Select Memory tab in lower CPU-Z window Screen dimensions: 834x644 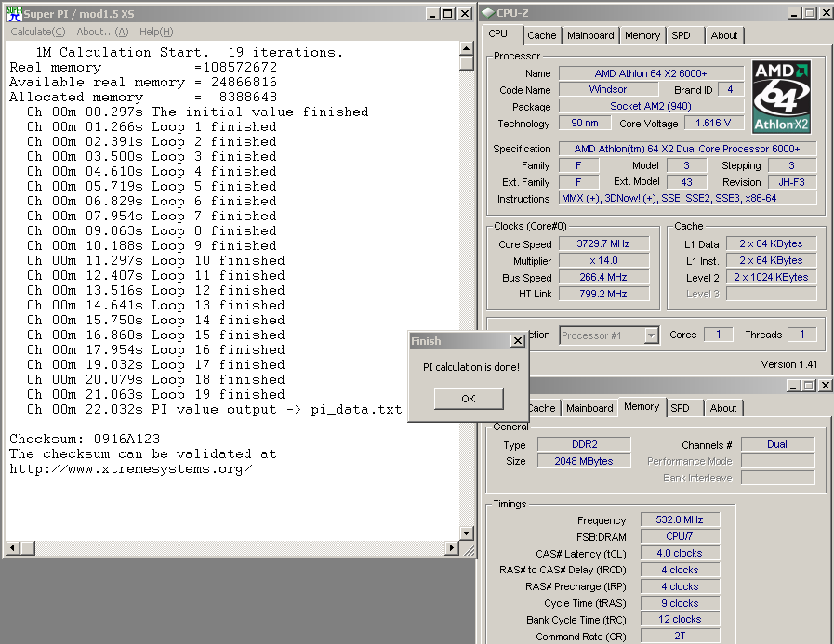coord(642,407)
